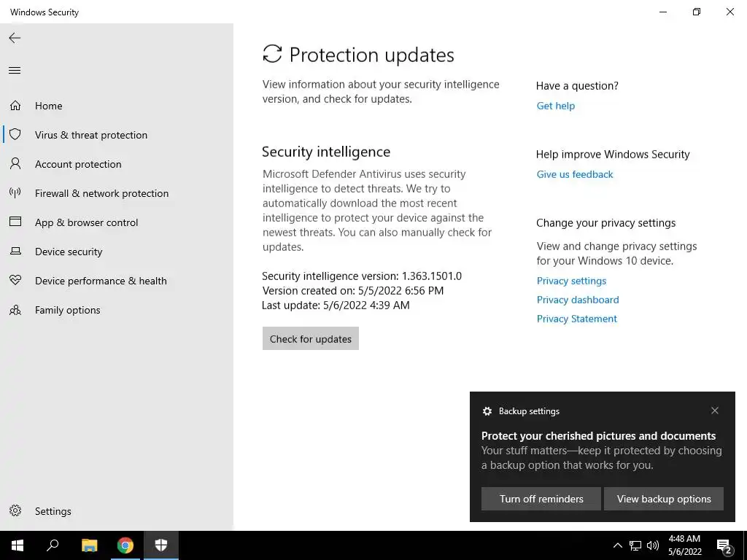Open Privacy dashboard link

pyautogui.click(x=578, y=300)
